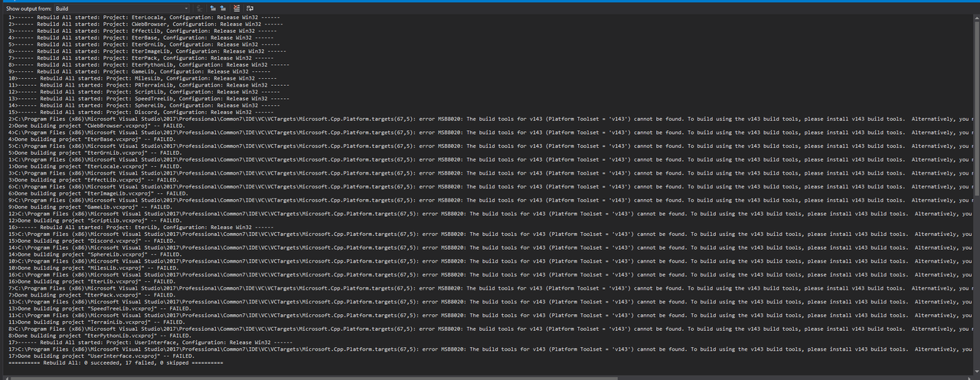Click 'Done building project "EterLocale.vcxproj" -- FAILED.'
The width and height of the screenshot is (980, 380).
pos(95,165)
